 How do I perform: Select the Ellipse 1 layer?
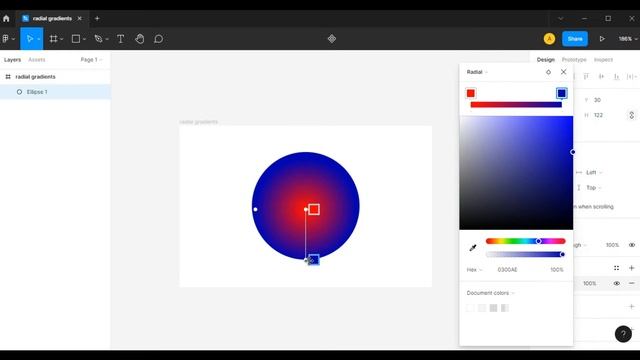tap(55, 92)
